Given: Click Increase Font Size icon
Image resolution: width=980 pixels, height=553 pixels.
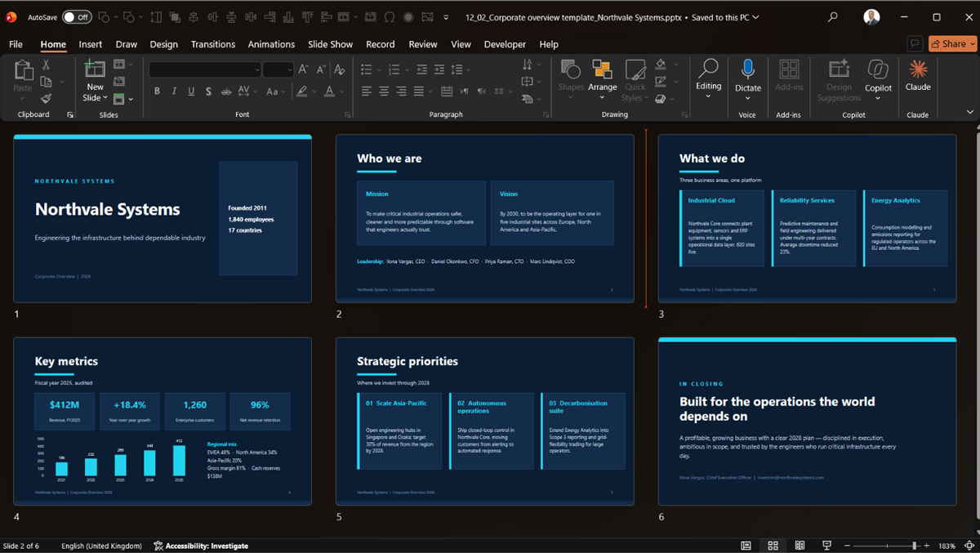Looking at the screenshot, I should tap(303, 69).
